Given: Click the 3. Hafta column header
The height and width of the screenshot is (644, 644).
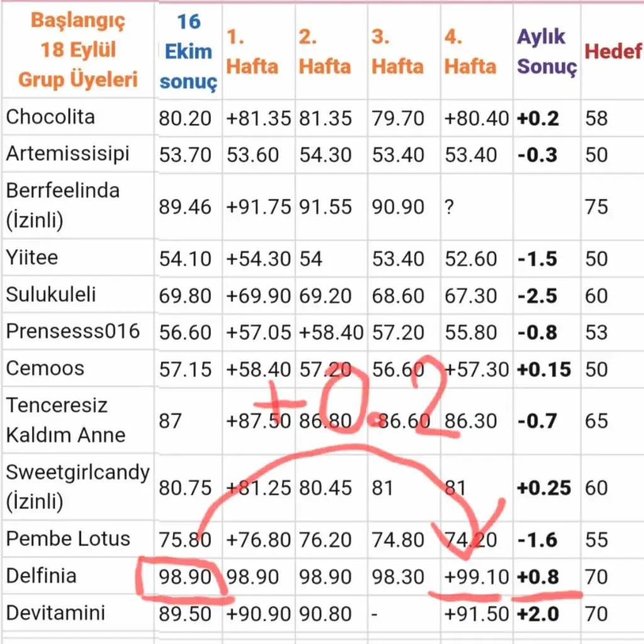Looking at the screenshot, I should pos(397,51).
